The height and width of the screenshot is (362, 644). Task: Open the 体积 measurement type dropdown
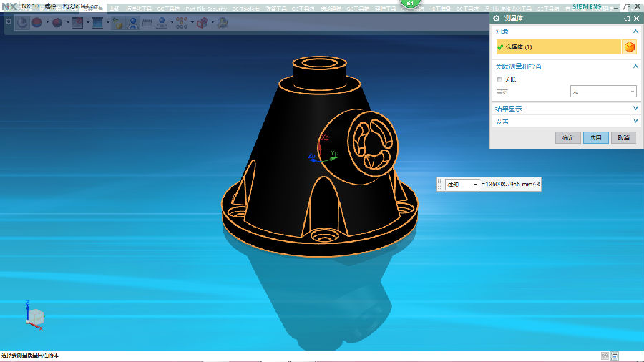[x=462, y=185]
